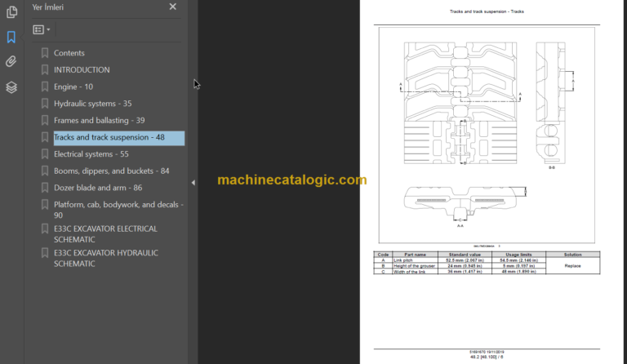Click the Yer İmleri panel title
The image size is (627, 364).
pyautogui.click(x=47, y=7)
